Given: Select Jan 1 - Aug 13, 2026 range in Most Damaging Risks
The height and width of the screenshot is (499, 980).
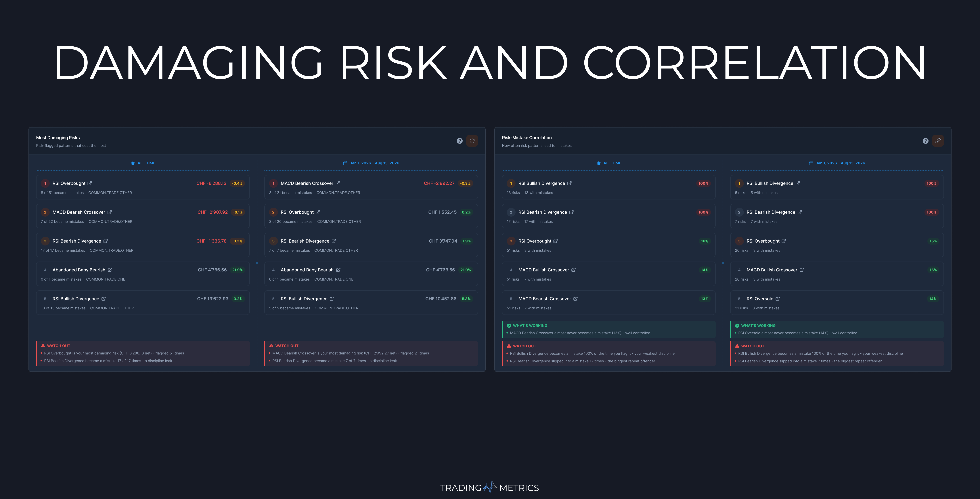Looking at the screenshot, I should coord(371,163).
